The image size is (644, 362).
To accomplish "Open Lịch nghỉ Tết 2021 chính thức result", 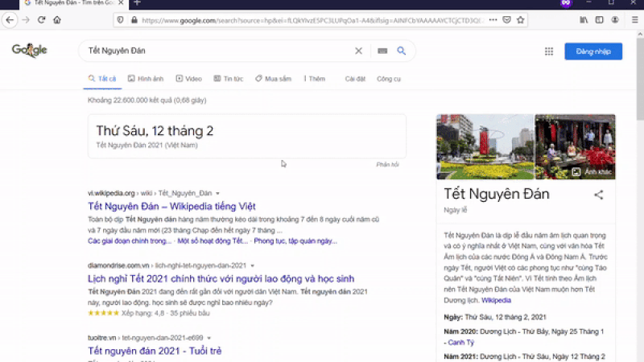I will [x=221, y=278].
